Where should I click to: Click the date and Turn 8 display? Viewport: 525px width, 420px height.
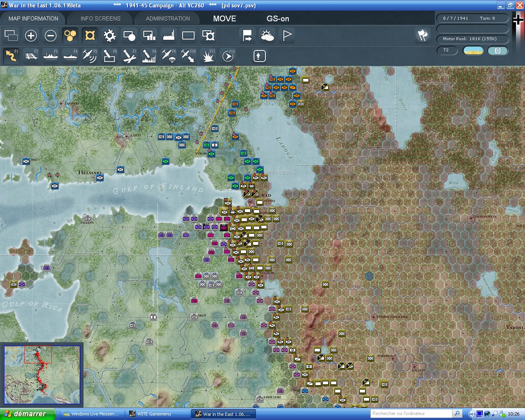472,18
